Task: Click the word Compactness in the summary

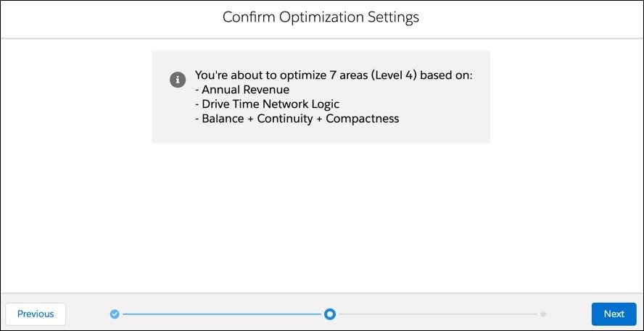Action: tap(363, 119)
